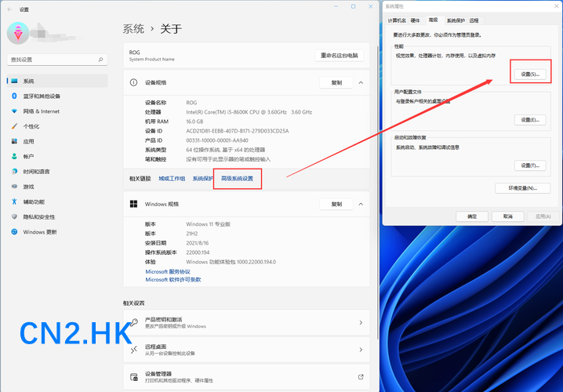Switch to 计算机名 tab in 系统属性
The width and height of the screenshot is (563, 392).
coord(397,20)
